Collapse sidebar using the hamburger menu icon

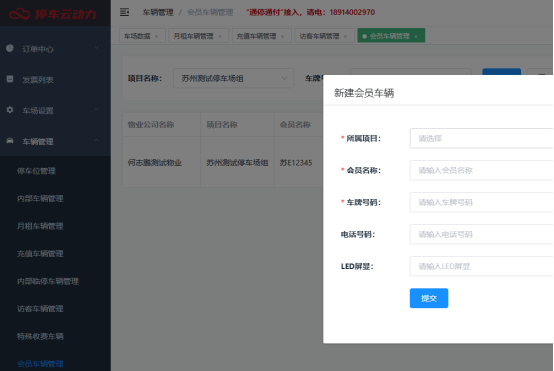[x=124, y=12]
